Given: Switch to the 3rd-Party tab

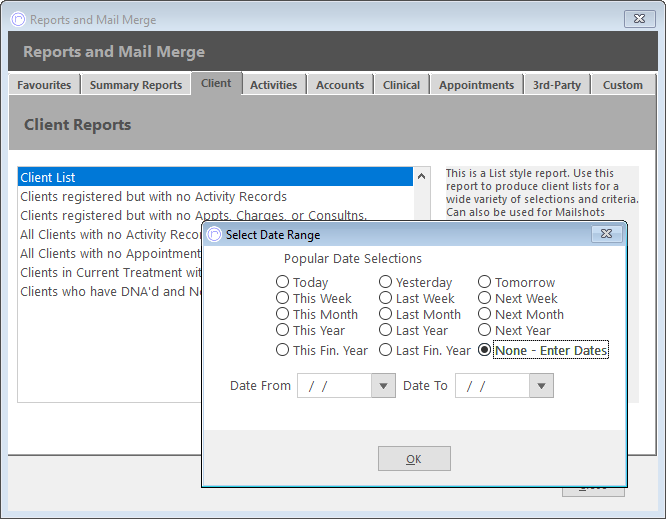Looking at the screenshot, I should coord(557,85).
